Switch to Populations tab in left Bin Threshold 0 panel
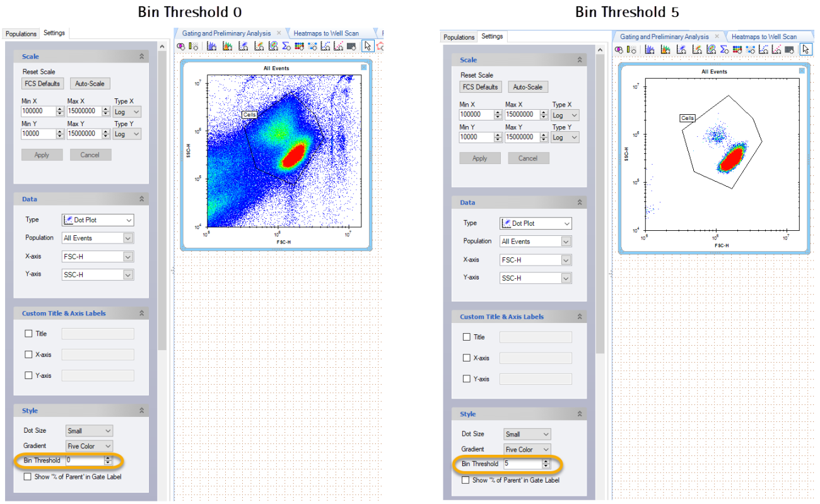This screenshot has height=504, width=820. (x=21, y=34)
